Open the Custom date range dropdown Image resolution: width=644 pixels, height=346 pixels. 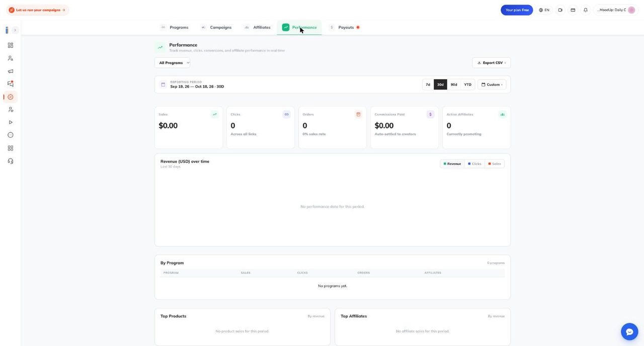click(x=492, y=85)
